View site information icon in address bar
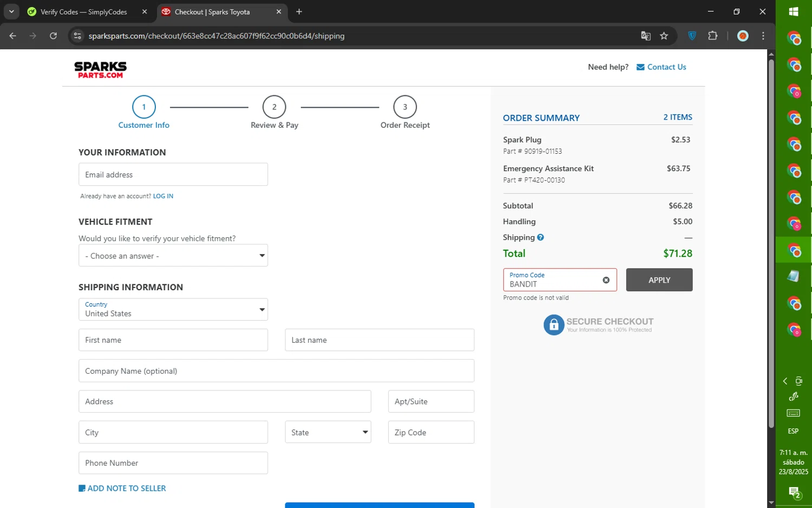This screenshot has height=508, width=812. tap(77, 36)
